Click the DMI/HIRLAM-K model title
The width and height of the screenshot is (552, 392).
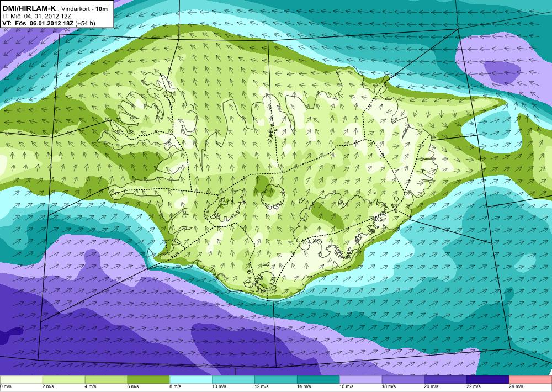(29, 8)
